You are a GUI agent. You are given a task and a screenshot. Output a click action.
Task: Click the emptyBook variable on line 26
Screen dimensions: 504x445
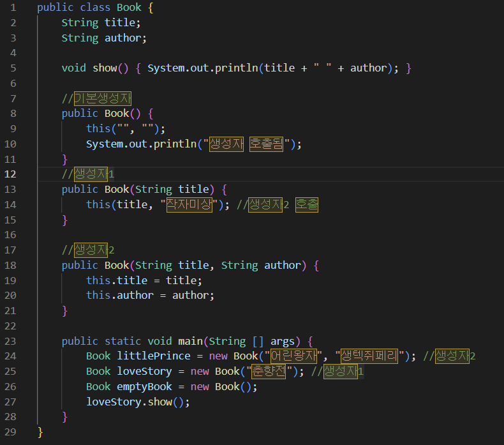[144, 386]
